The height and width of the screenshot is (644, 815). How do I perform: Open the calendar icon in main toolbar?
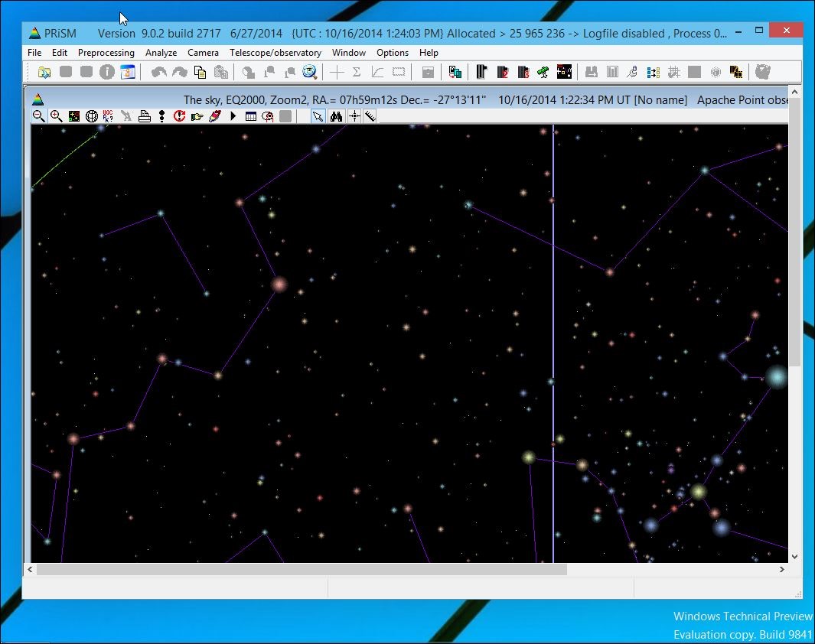(127, 72)
